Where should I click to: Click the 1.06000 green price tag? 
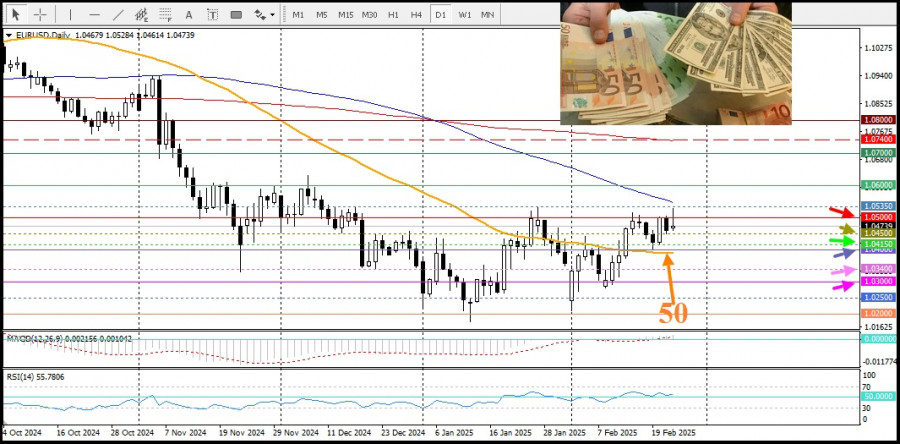pyautogui.click(x=878, y=185)
